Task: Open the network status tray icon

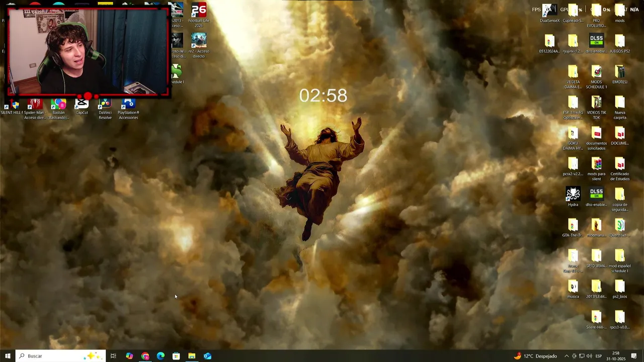Action: coord(582,356)
